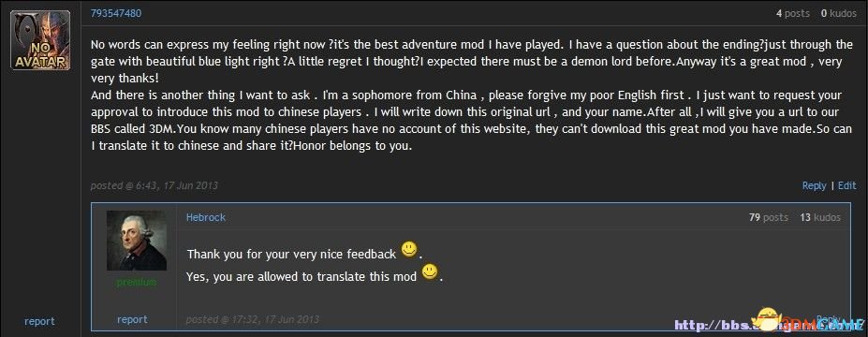Click Hebrock's '13 kudos' counter
This screenshot has height=337, width=868.
(x=820, y=217)
